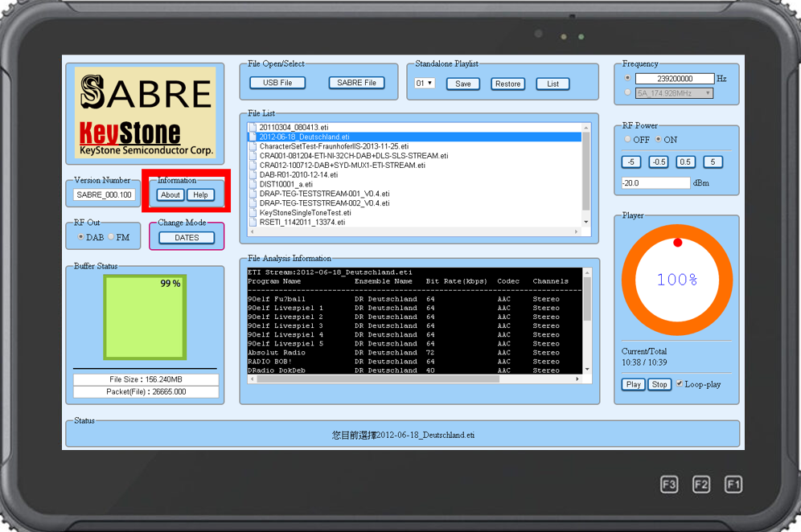Select 2012-06-18_Deutschland.eti file in list
801x532 pixels.
click(304, 137)
